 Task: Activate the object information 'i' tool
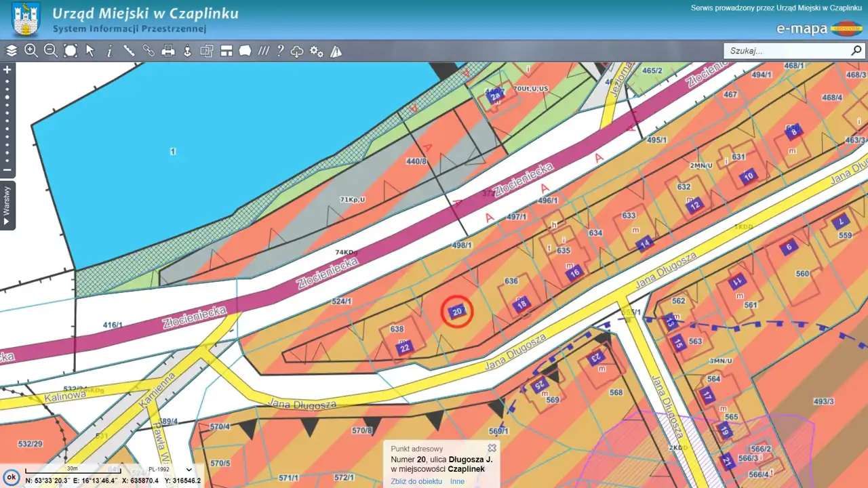(109, 51)
